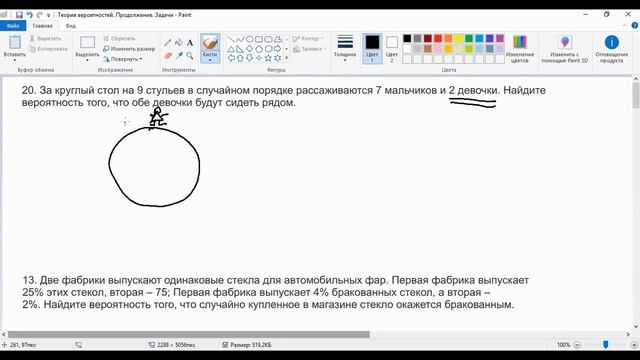Select the Fill with color bucket tool
Screen dimensions: 640x360
point(179,42)
